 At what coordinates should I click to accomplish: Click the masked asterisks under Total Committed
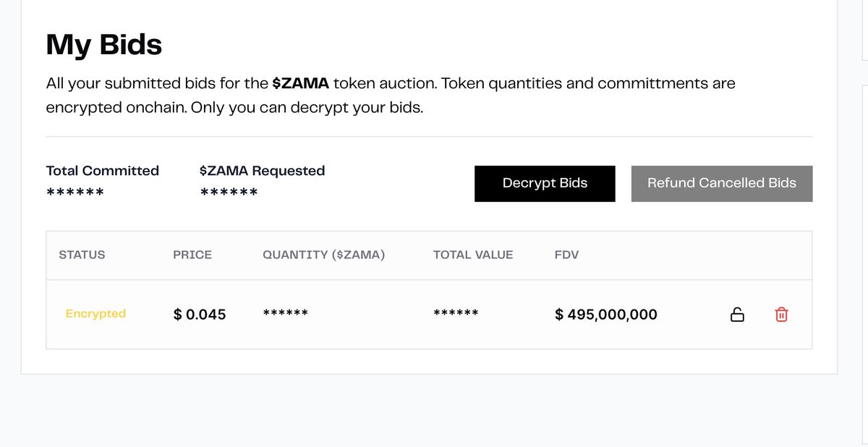pos(75,193)
